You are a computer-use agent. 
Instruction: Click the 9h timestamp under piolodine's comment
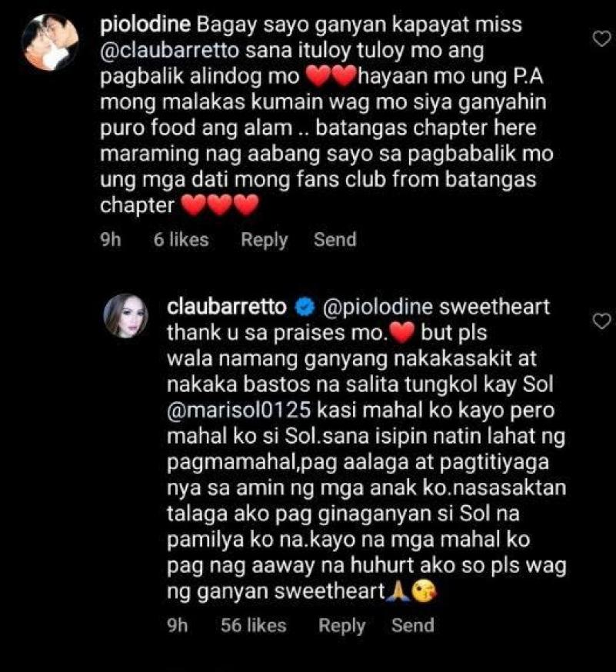pyautogui.click(x=111, y=240)
